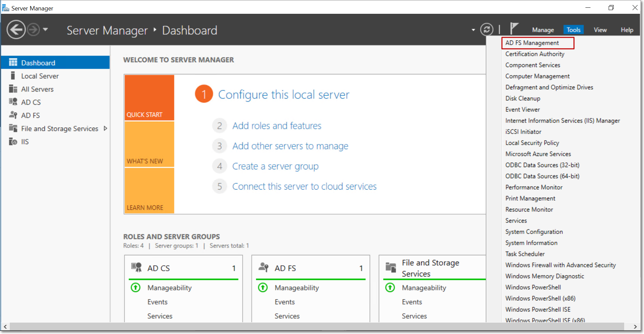This screenshot has width=644, height=334.
Task: Click the back navigation arrow icon
Action: (x=16, y=30)
